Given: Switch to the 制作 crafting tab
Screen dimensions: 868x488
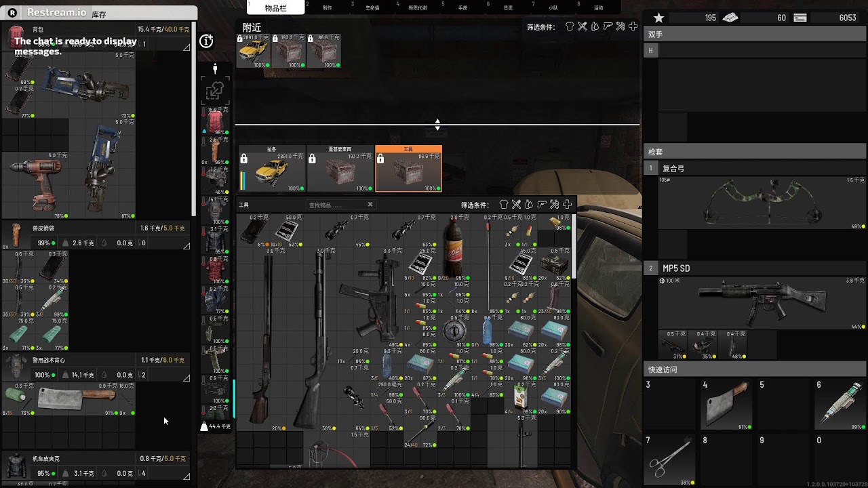Looking at the screenshot, I should point(328,7).
